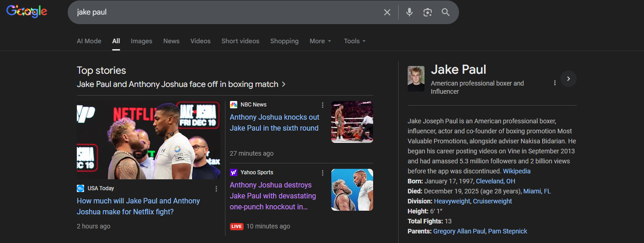Screen dimensions: 644x243
Task: Click Jake Paul profile photo thumbnail
Action: pyautogui.click(x=416, y=79)
